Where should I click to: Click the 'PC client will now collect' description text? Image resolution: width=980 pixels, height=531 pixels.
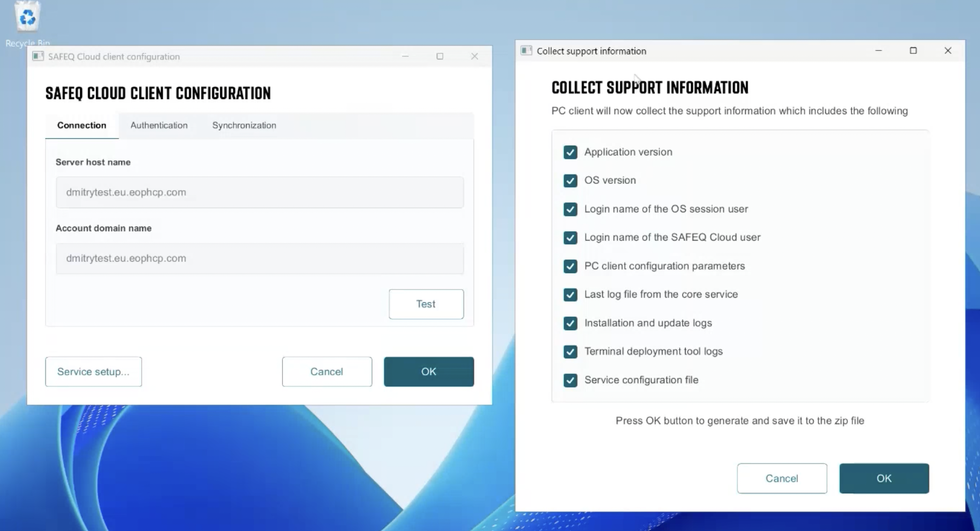coord(730,111)
